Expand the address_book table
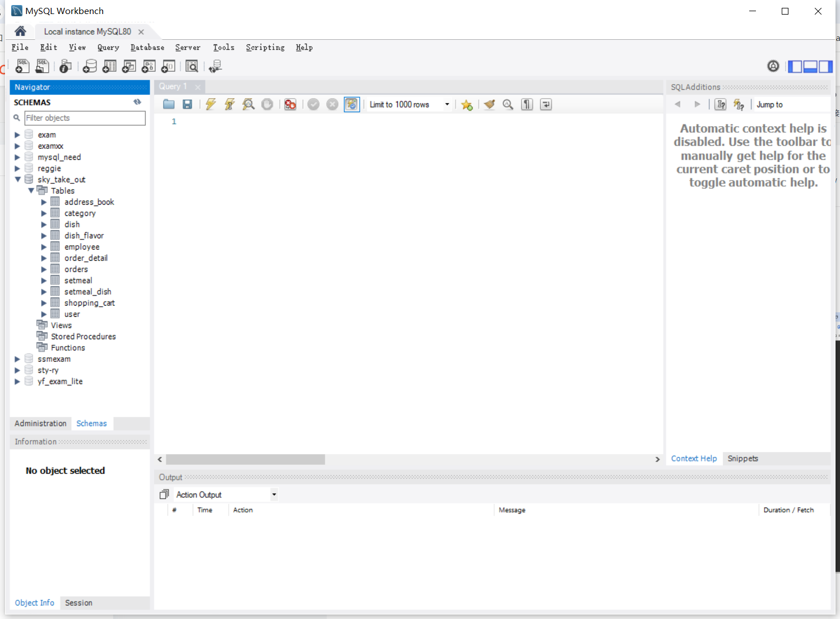The height and width of the screenshot is (619, 840). tap(44, 202)
